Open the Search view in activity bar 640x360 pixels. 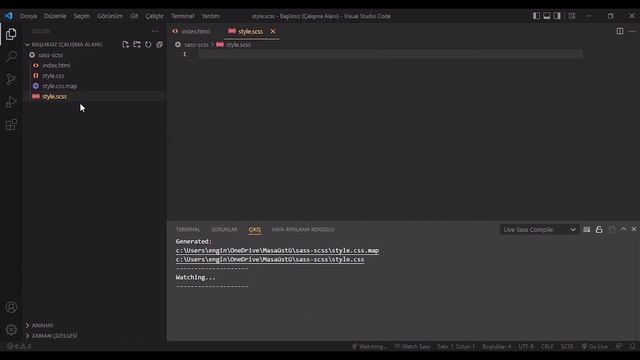(11, 56)
